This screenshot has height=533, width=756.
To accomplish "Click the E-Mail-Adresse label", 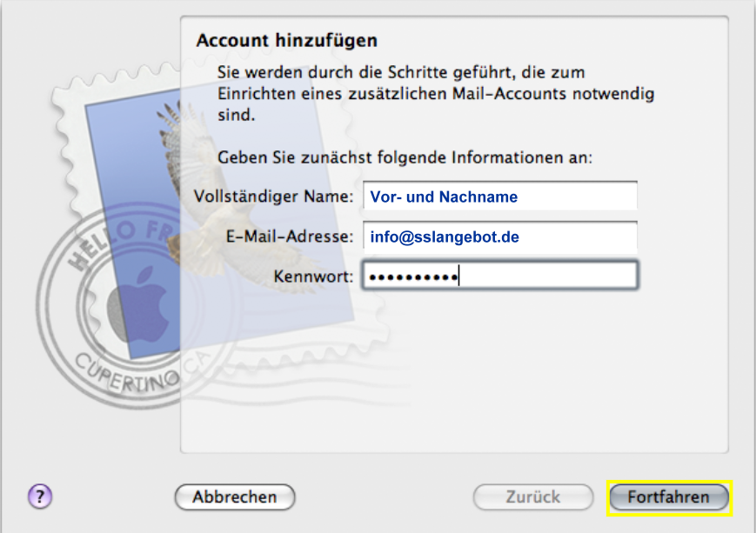I will [x=290, y=237].
